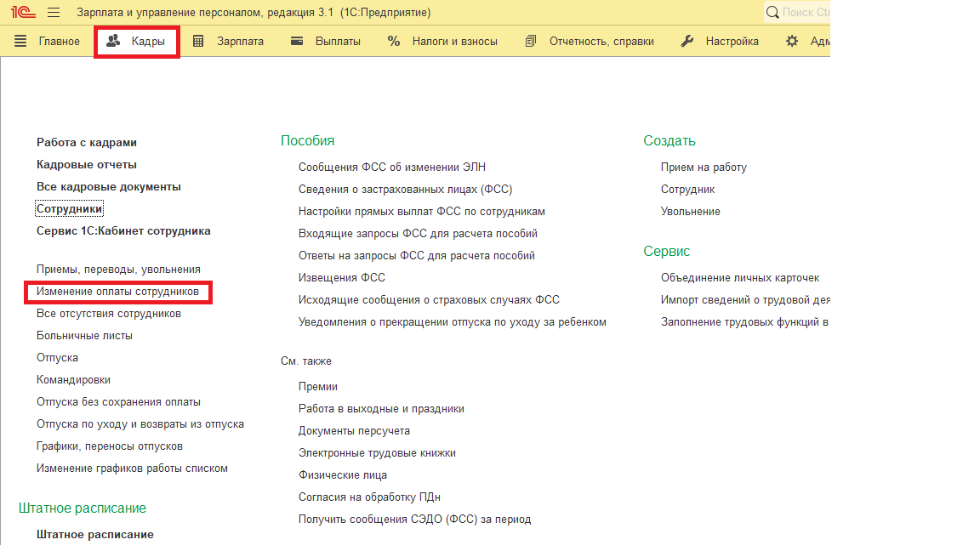Click the Отчетность documents icon
Screen dimensions: 980x551
pos(531,41)
